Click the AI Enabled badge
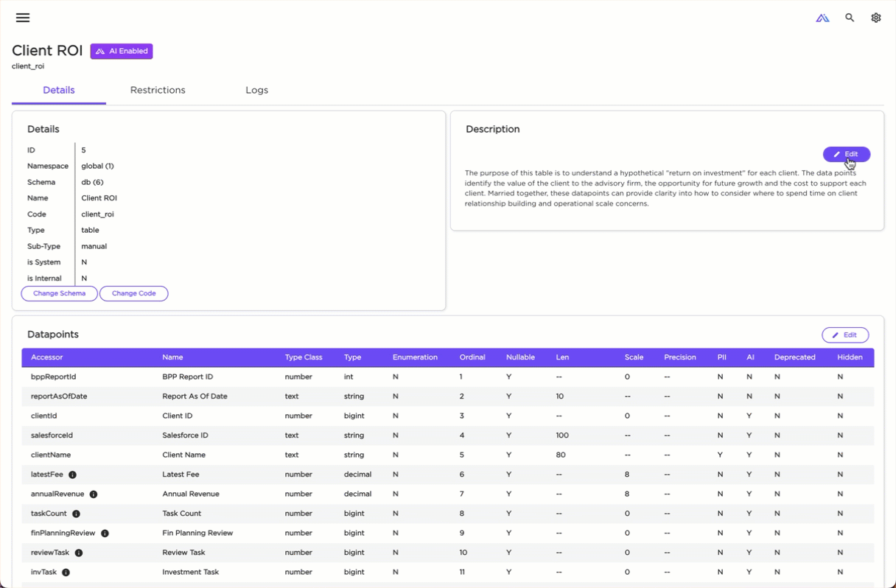Screen dimensions: 896x588 (122, 52)
